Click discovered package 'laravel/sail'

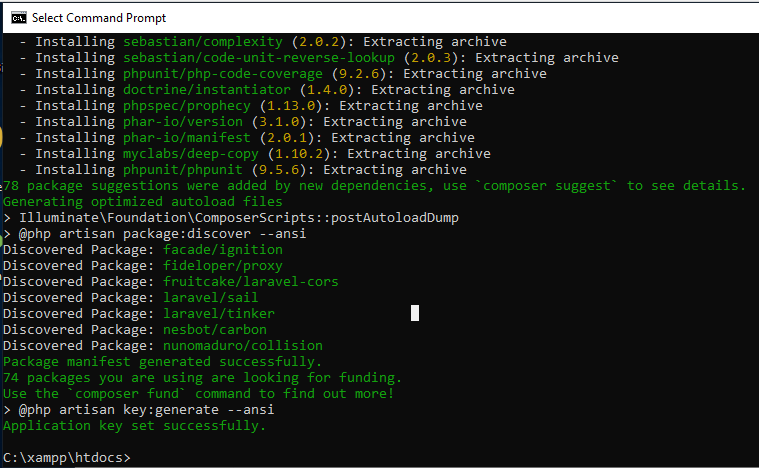(x=211, y=297)
